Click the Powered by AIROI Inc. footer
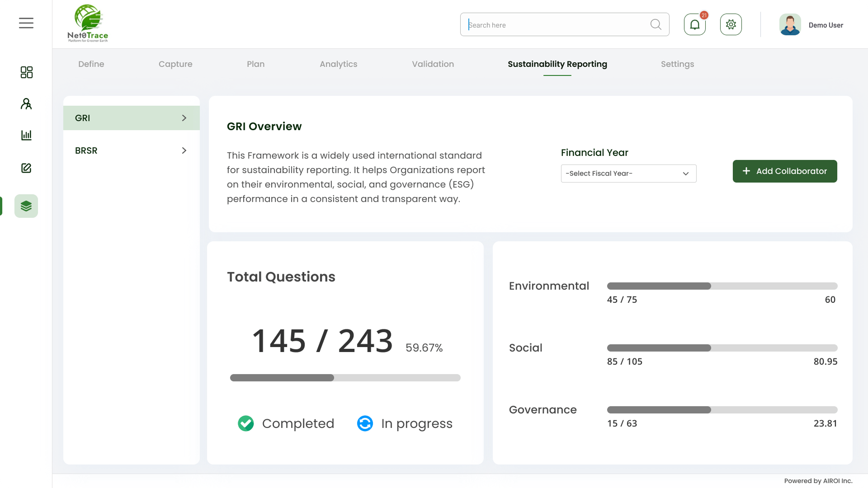Screen dimensions: 868x488 pyautogui.click(x=818, y=481)
